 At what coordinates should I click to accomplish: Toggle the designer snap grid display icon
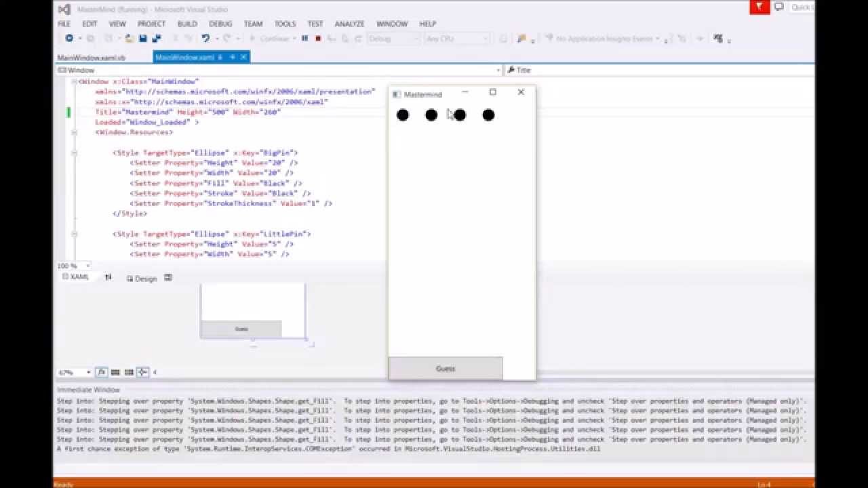point(115,372)
